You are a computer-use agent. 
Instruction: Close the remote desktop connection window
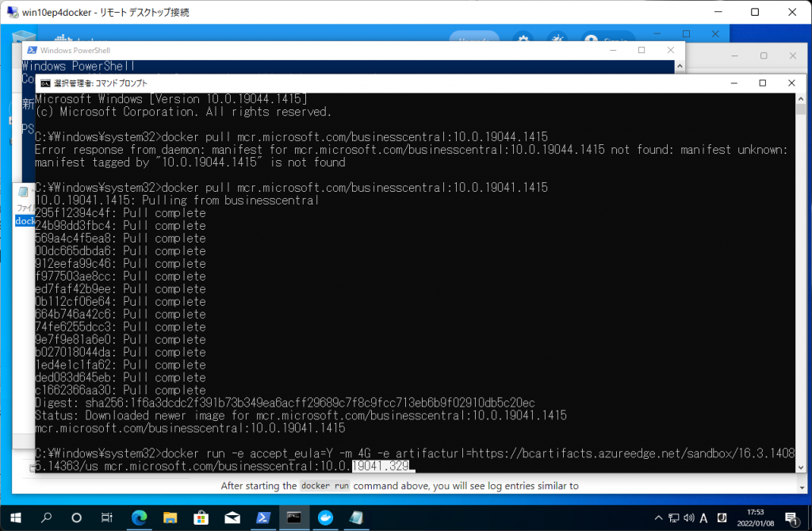(792, 12)
